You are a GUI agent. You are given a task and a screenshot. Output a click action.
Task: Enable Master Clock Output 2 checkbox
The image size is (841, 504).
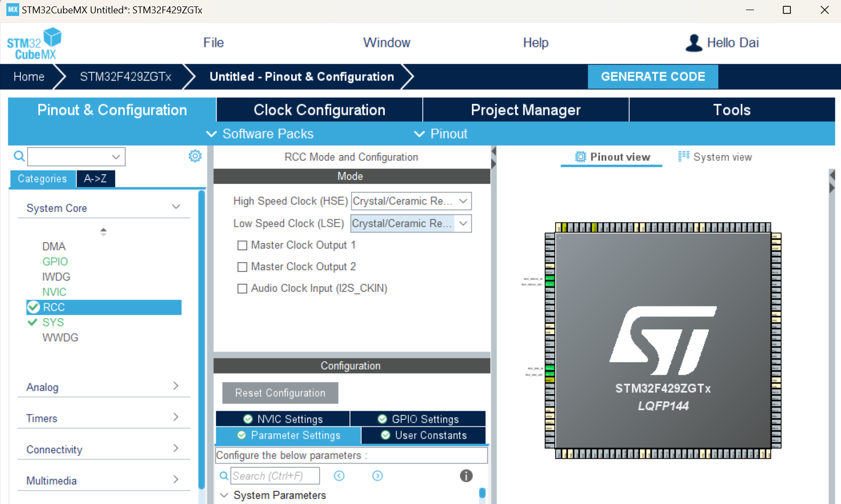242,267
